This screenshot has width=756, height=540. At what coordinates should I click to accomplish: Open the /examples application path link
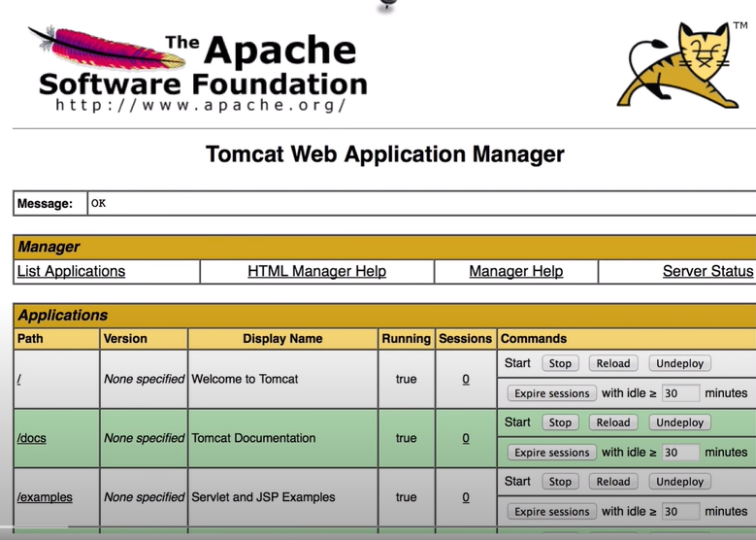click(45, 497)
